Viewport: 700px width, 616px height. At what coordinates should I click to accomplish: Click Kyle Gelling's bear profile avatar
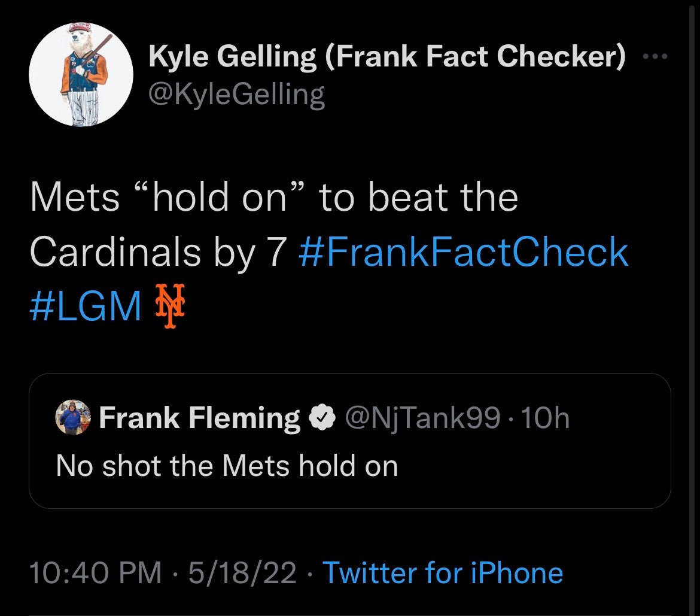pos(80,74)
